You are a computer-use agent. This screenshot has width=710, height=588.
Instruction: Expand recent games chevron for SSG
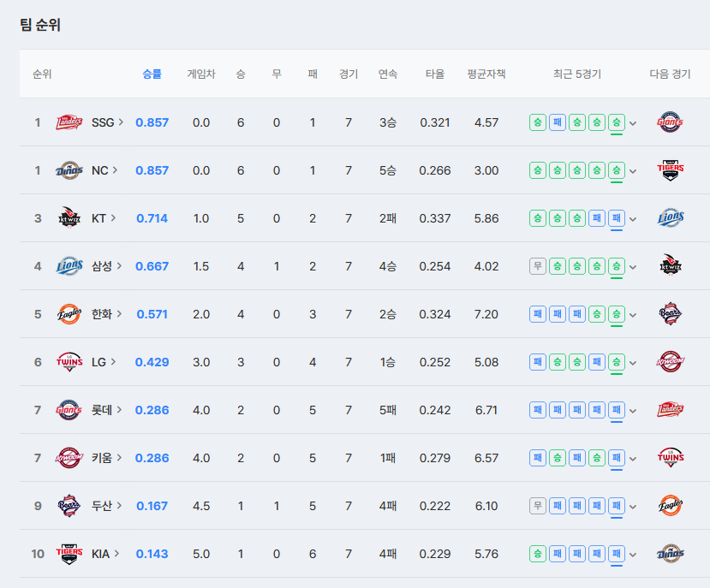click(x=633, y=123)
